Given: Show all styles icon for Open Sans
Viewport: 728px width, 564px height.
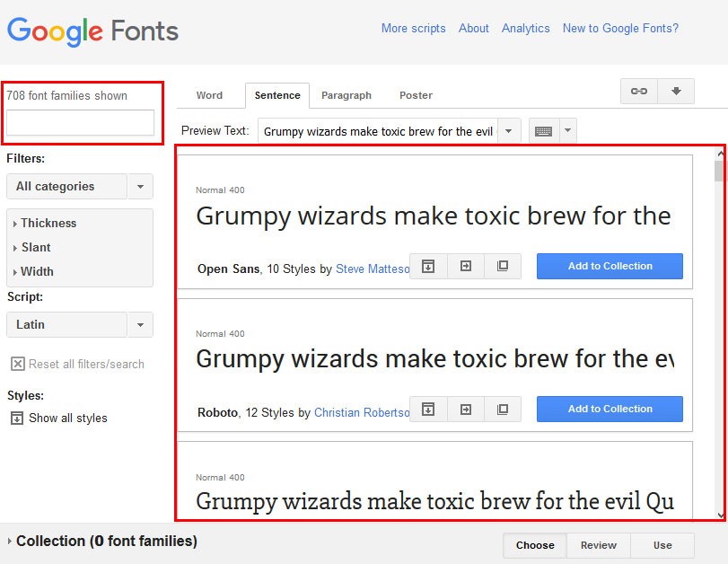Looking at the screenshot, I should tap(428, 266).
